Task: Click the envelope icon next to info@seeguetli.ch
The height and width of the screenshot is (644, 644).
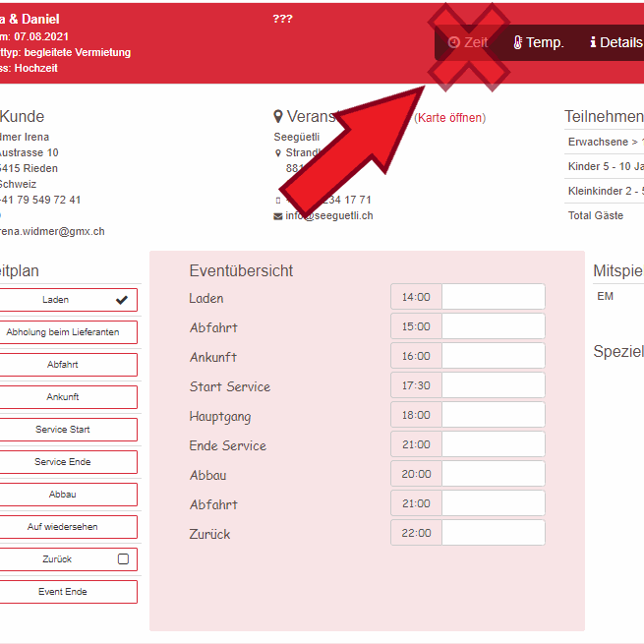Action: pos(278,216)
